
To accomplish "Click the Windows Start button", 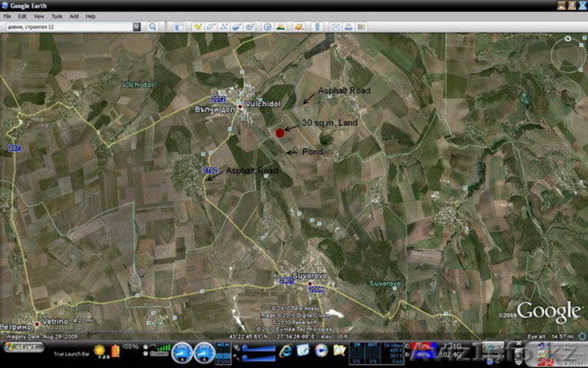I will coord(25,347).
